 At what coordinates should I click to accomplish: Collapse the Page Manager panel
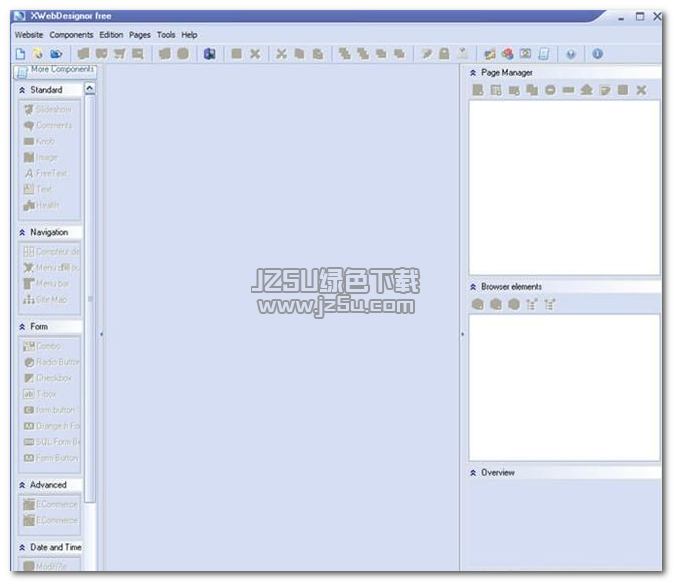tap(473, 73)
